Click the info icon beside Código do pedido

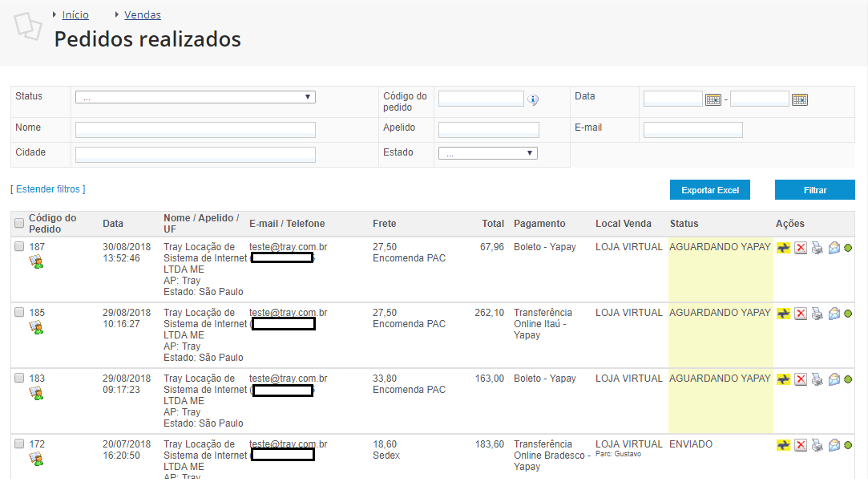(532, 99)
